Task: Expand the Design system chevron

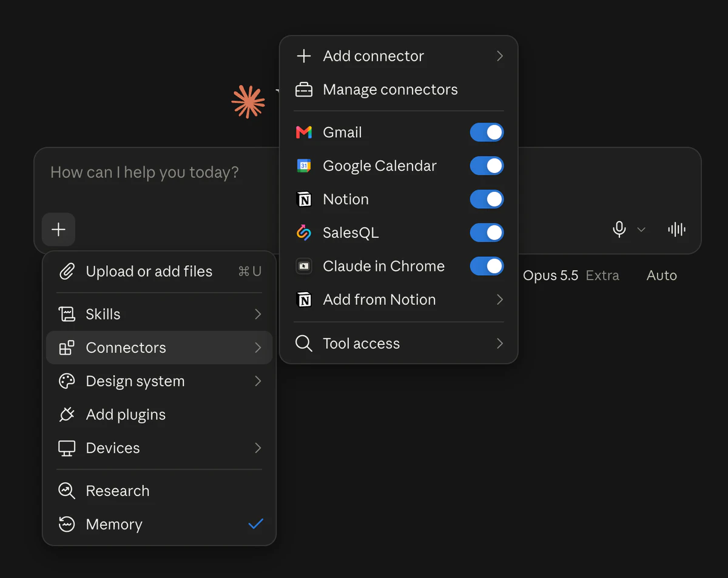Action: 258,381
